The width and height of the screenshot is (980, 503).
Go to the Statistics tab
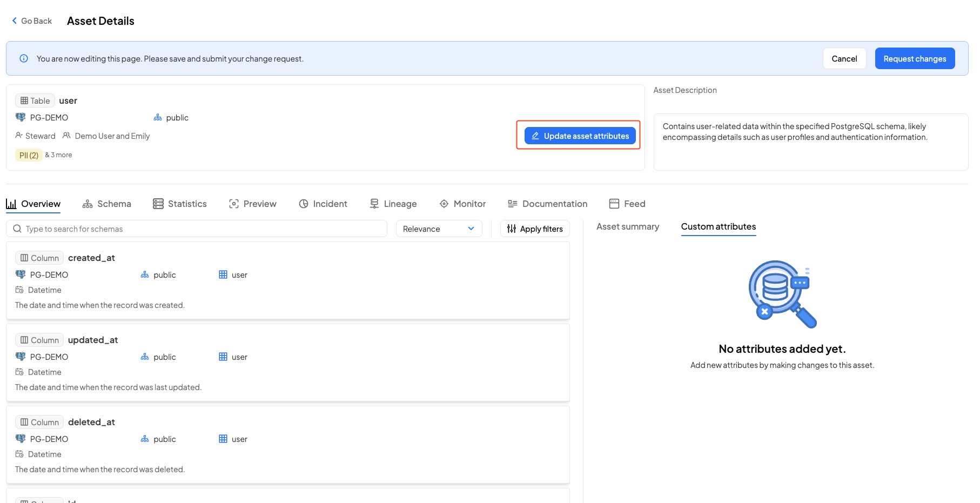click(180, 204)
